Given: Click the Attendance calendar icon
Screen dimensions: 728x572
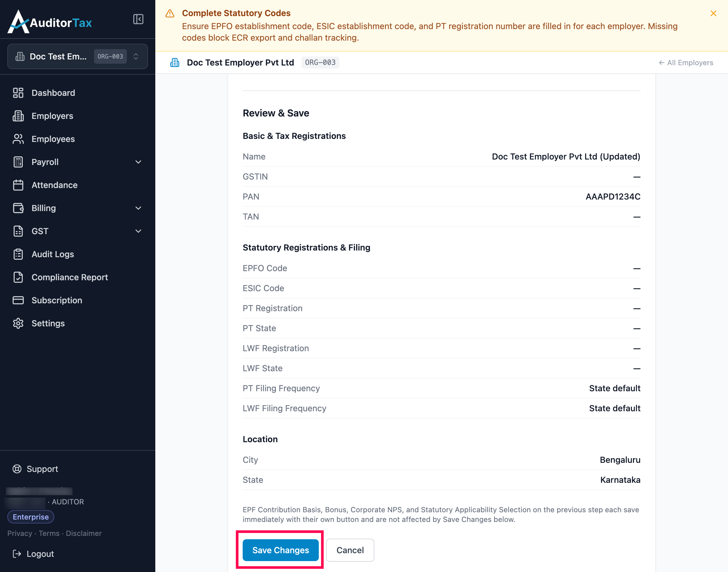Looking at the screenshot, I should (x=18, y=185).
